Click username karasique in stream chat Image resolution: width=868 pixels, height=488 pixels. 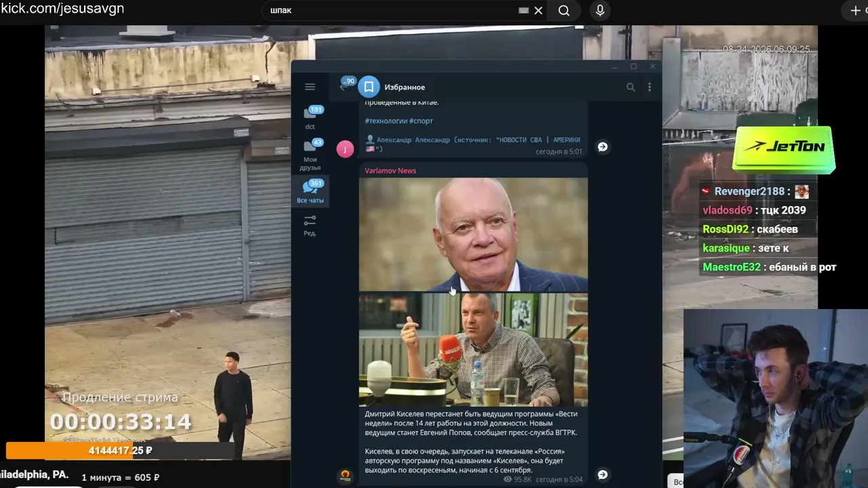[x=726, y=248]
